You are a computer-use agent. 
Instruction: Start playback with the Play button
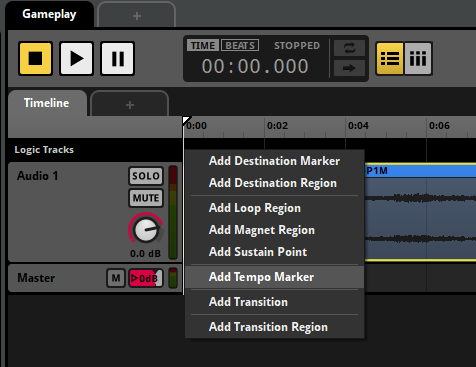(x=76, y=58)
